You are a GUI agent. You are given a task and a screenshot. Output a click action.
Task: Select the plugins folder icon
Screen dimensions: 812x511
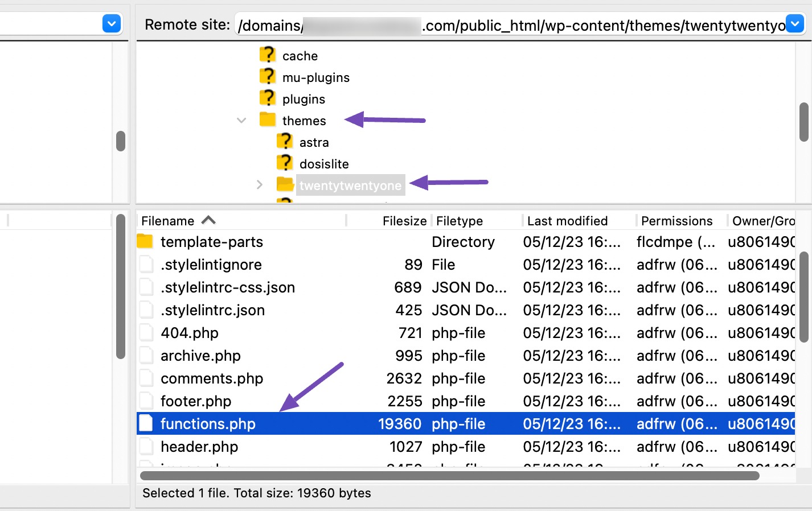pos(268,98)
